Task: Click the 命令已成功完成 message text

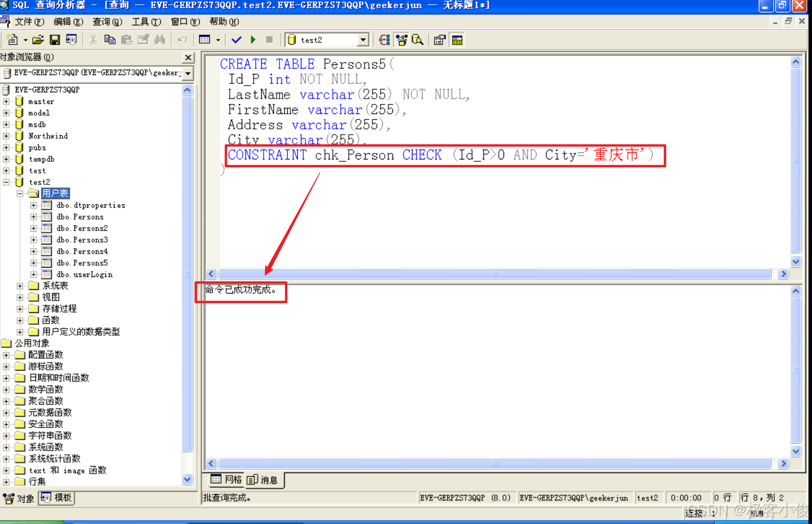Action: pos(241,289)
